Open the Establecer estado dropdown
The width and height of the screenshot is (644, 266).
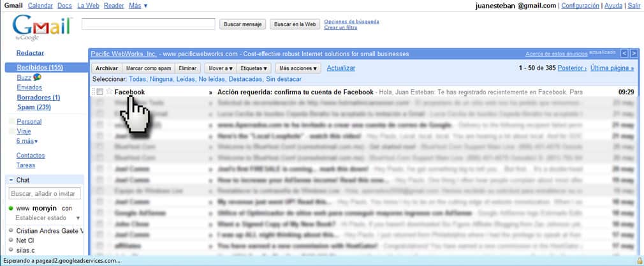(47, 218)
